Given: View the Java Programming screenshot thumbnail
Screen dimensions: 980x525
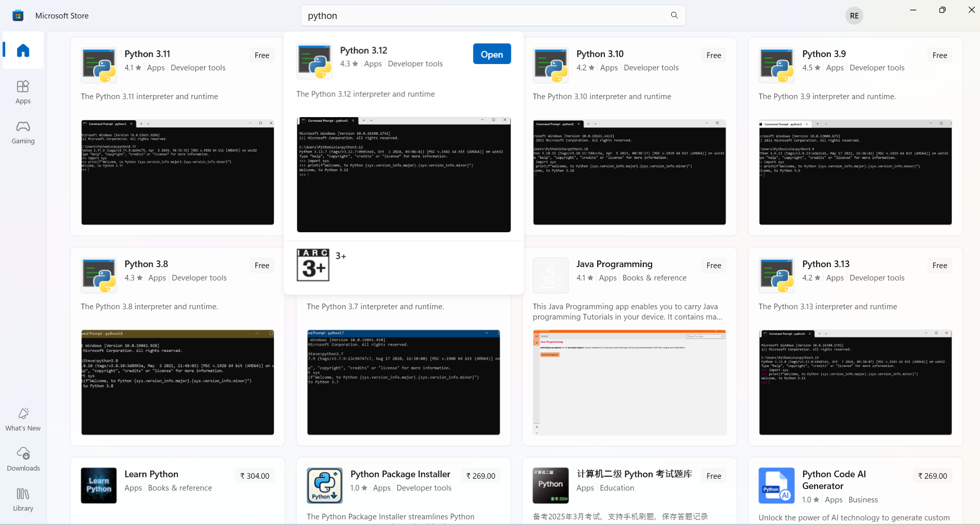Looking at the screenshot, I should (630, 382).
